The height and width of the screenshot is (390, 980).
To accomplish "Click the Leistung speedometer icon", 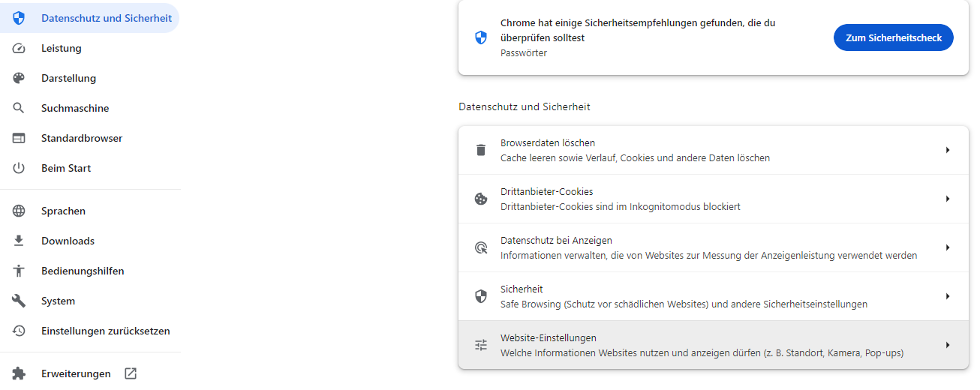I will pyautogui.click(x=19, y=48).
